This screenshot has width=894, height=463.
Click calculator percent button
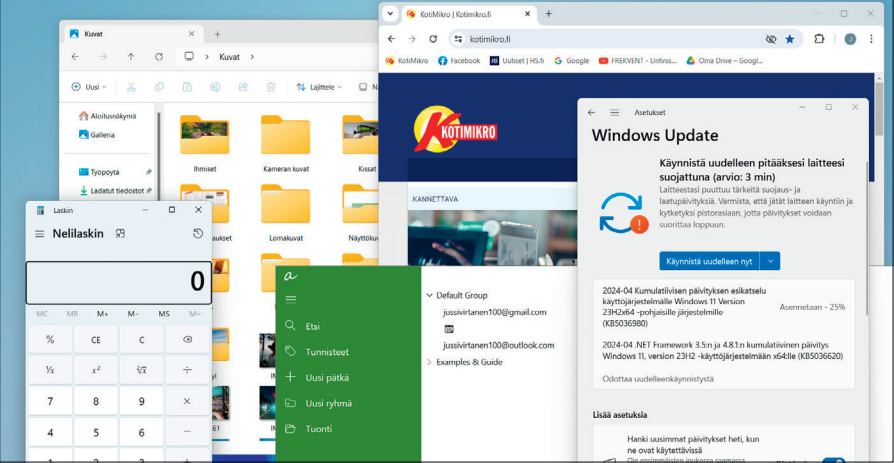click(x=50, y=340)
